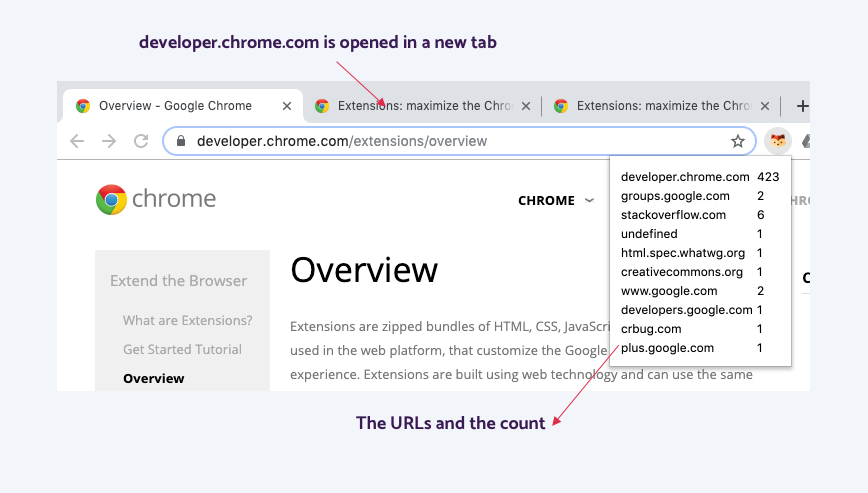Click developer.chrome.com in popup list

(x=685, y=177)
